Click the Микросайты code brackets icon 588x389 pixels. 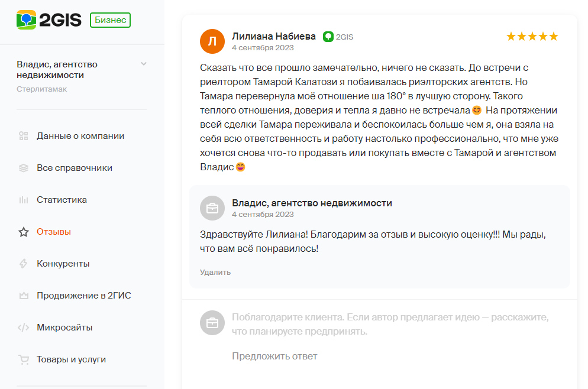(x=24, y=328)
